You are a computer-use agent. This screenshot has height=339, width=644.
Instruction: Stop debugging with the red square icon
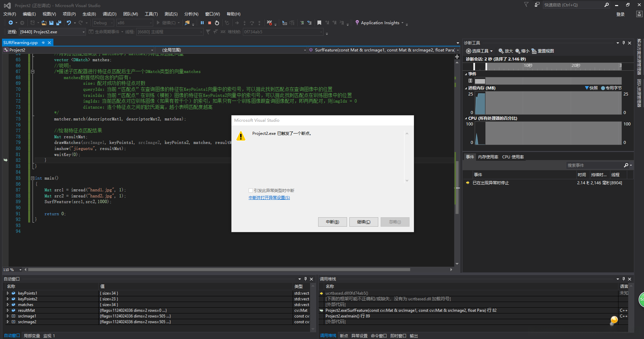(210, 23)
